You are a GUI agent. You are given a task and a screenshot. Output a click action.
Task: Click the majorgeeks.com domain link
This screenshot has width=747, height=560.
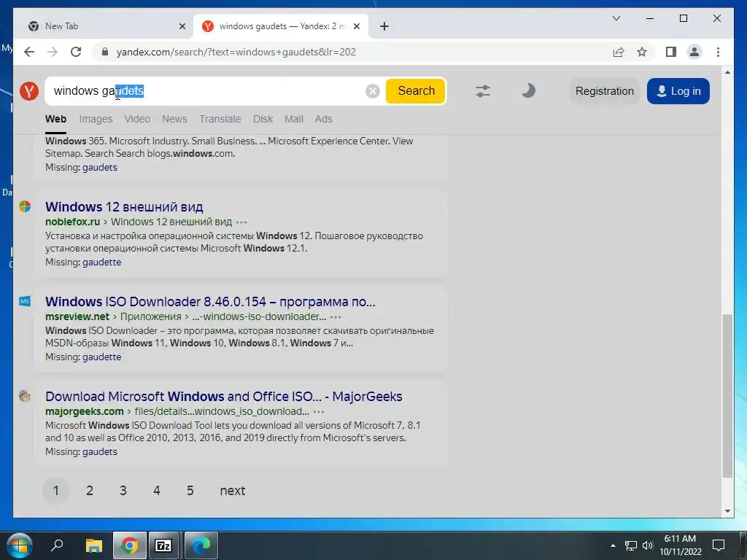pos(85,411)
